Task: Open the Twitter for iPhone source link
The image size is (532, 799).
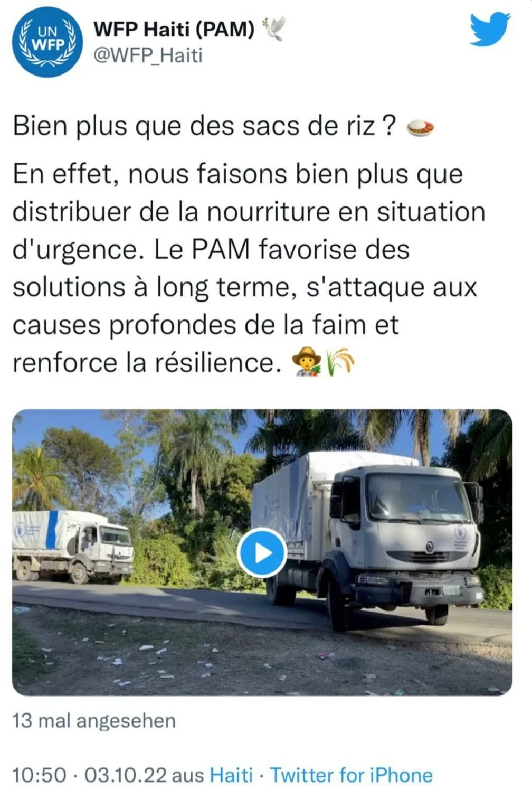Action: point(351,775)
